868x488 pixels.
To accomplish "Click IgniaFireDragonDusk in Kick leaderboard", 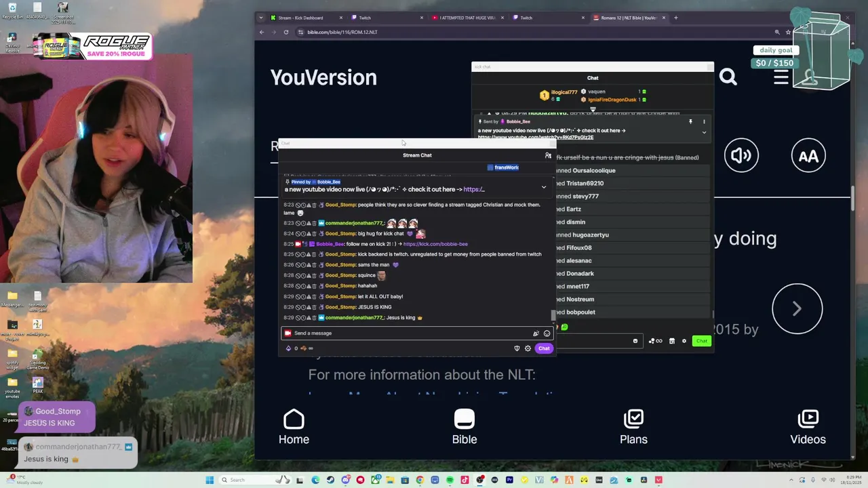I will [x=612, y=100].
